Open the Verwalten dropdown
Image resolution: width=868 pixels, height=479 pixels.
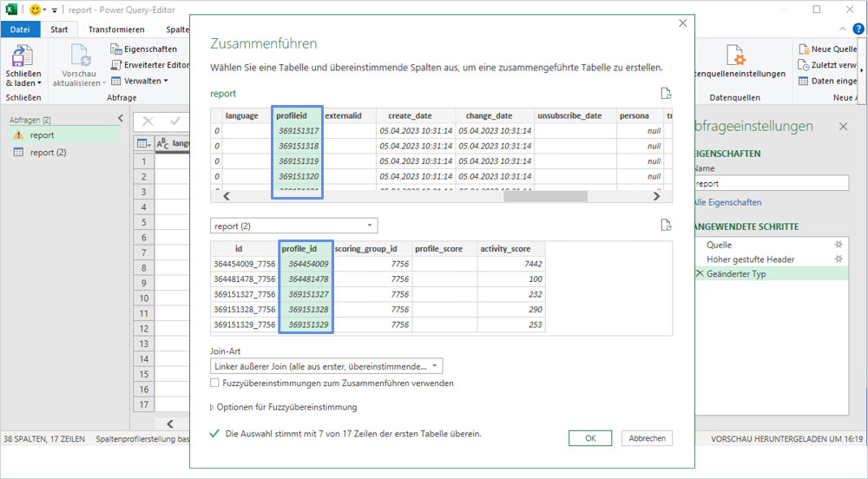tap(139, 81)
